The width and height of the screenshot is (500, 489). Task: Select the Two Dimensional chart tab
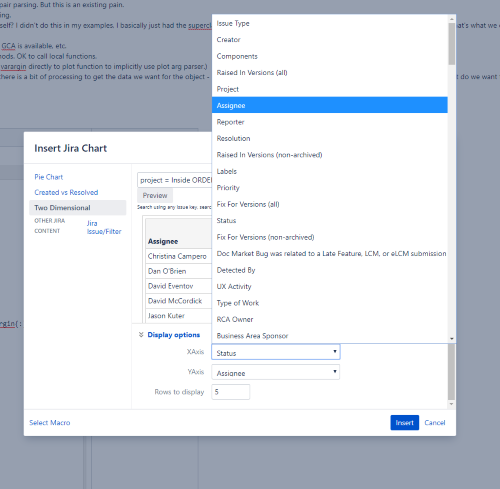click(x=78, y=208)
